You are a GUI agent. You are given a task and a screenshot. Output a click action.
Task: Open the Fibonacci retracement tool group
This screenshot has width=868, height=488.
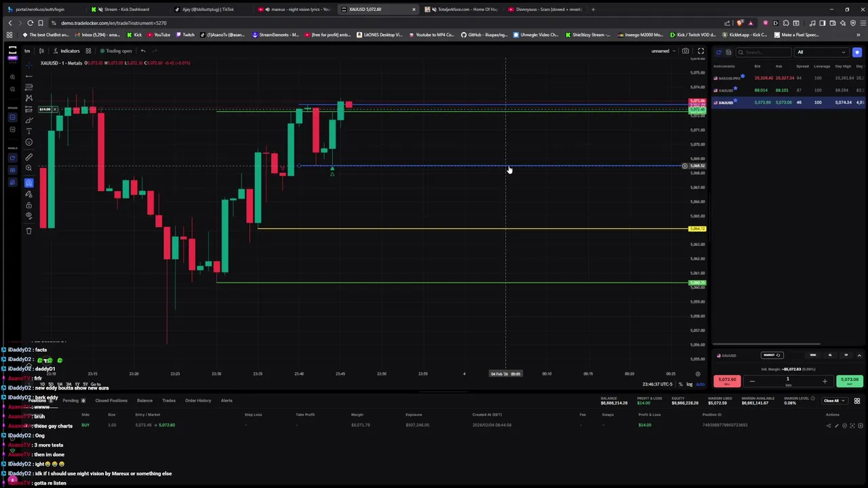(x=28, y=87)
